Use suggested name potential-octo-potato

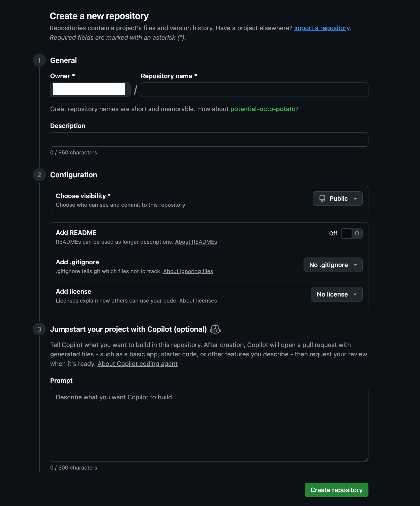click(x=263, y=109)
